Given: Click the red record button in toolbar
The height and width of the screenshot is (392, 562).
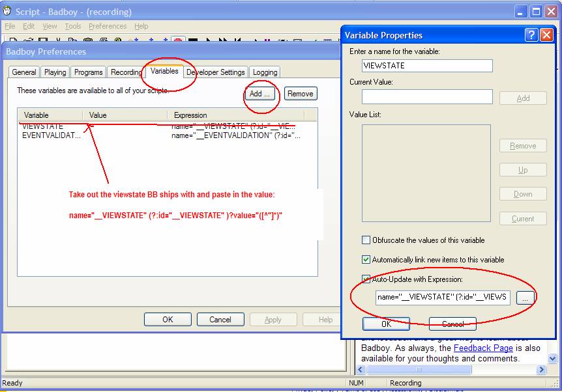Looking at the screenshot, I should click(178, 41).
